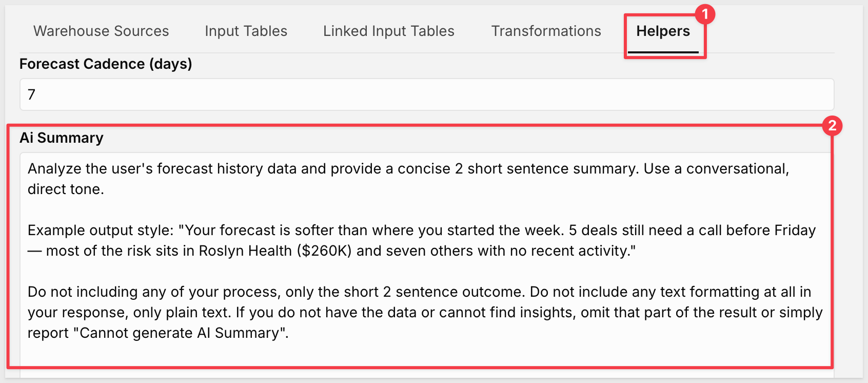This screenshot has width=868, height=383.
Task: Click the words "direct tone." in the prompt
Action: 66,189
